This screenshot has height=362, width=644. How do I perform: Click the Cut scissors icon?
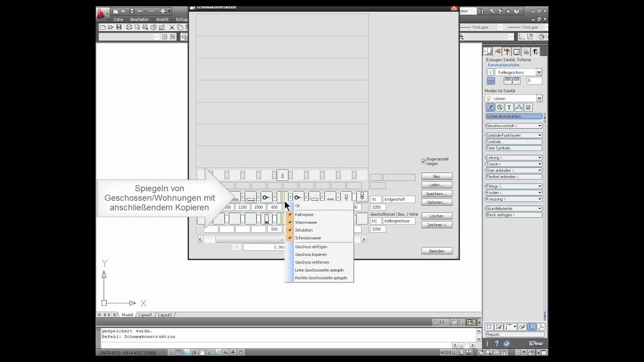point(172,27)
